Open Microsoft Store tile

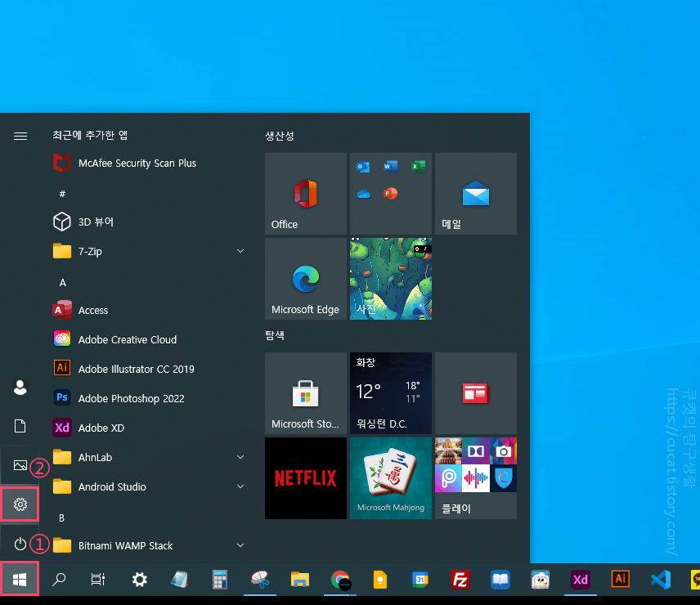coord(306,393)
